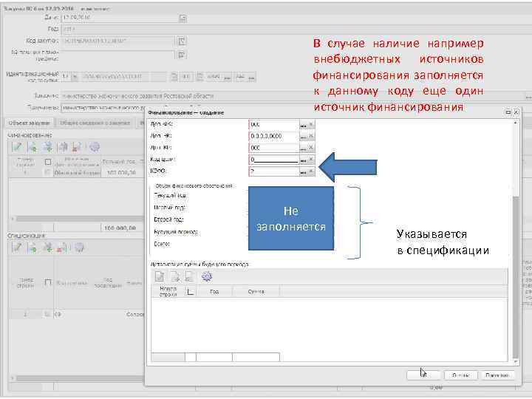Toggle the header checkbox in dialog detail table
This screenshot has width=532, height=399.
tap(191, 291)
